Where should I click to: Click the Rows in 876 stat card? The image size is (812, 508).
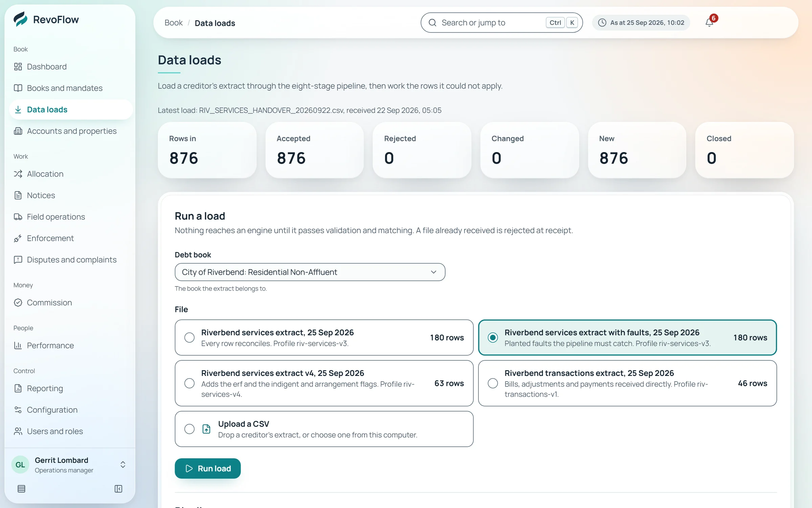coord(207,150)
